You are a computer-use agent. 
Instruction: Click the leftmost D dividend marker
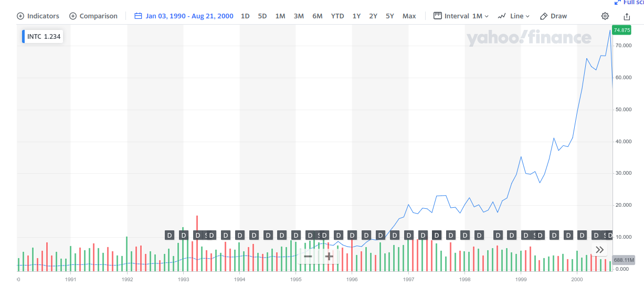point(169,235)
